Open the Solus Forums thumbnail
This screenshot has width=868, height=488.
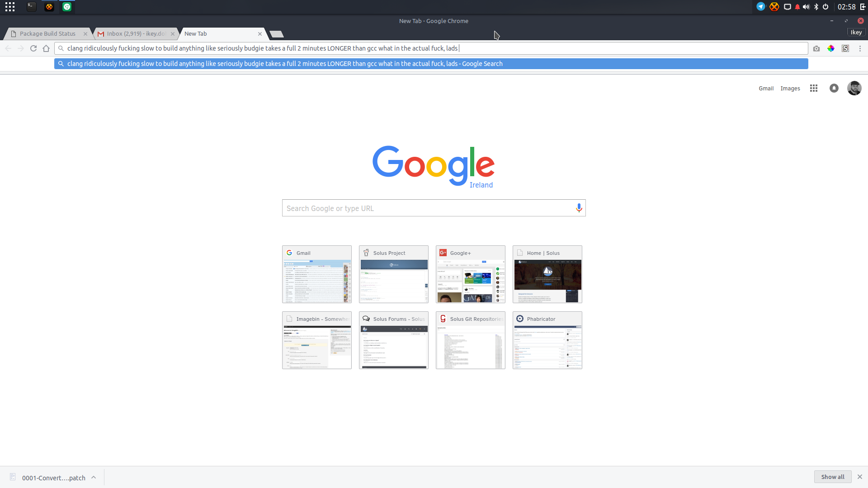coord(394,340)
